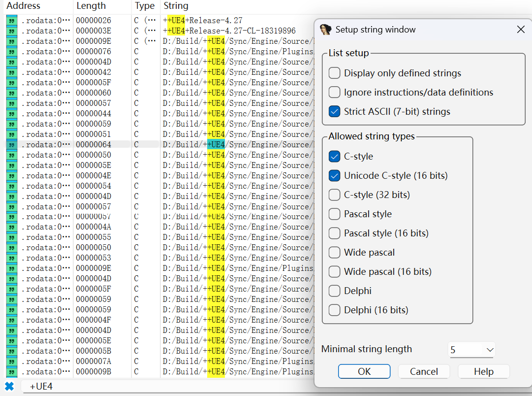Enable the Wide pascal (16 bits) string type

pyautogui.click(x=335, y=272)
